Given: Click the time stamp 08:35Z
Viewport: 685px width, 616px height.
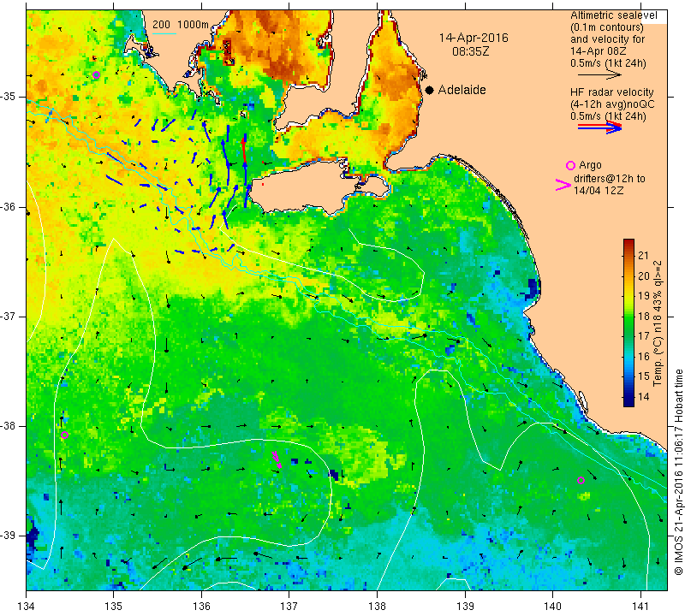Looking at the screenshot, I should [470, 51].
